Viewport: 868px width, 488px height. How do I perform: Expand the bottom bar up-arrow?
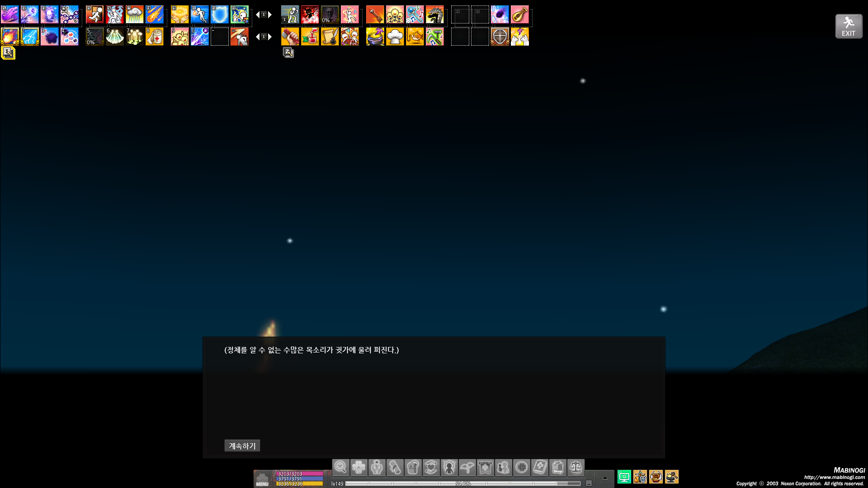coord(605,478)
